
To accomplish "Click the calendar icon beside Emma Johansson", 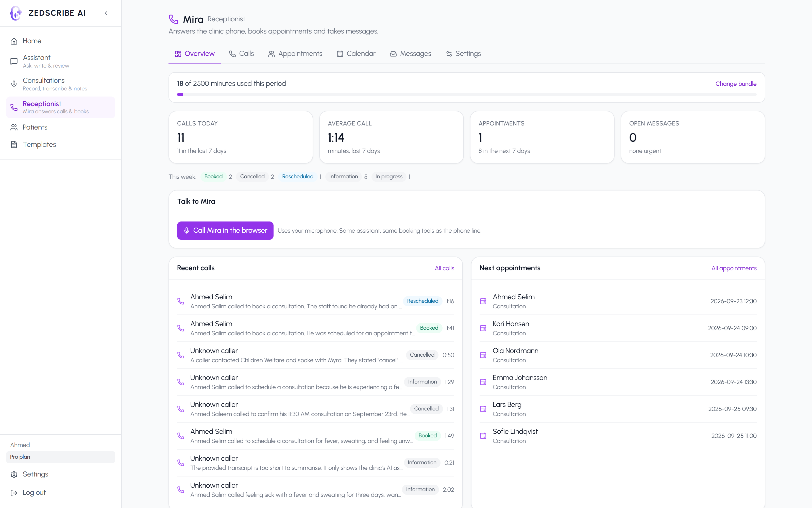I will [x=483, y=382].
